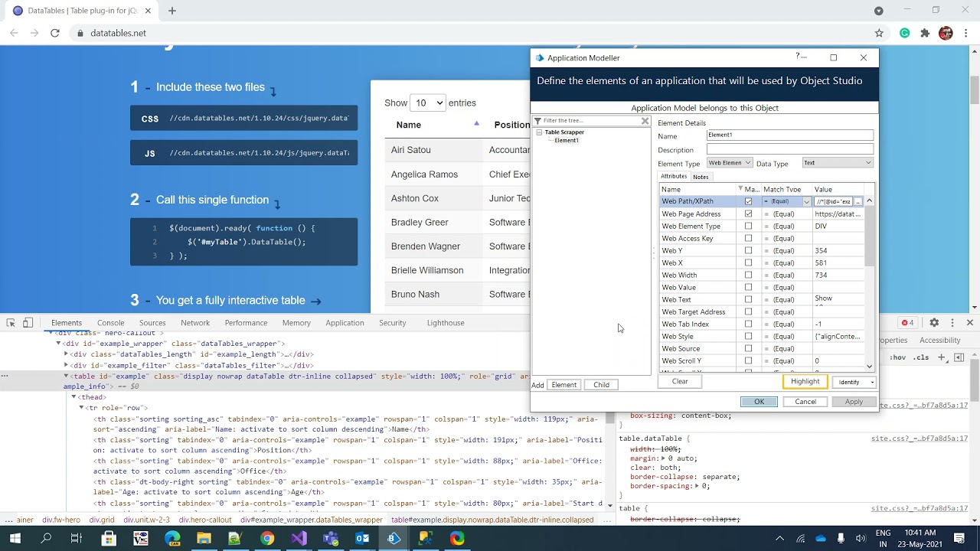Open ellipsis editor for XPath value
Image resolution: width=980 pixels, height=551 pixels.
(x=857, y=201)
